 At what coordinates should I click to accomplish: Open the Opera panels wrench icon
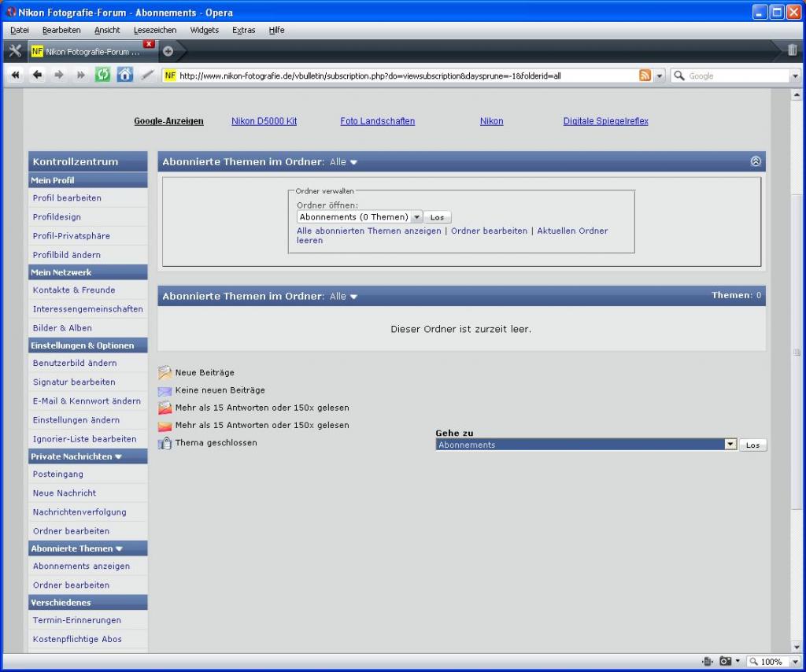(x=15, y=51)
